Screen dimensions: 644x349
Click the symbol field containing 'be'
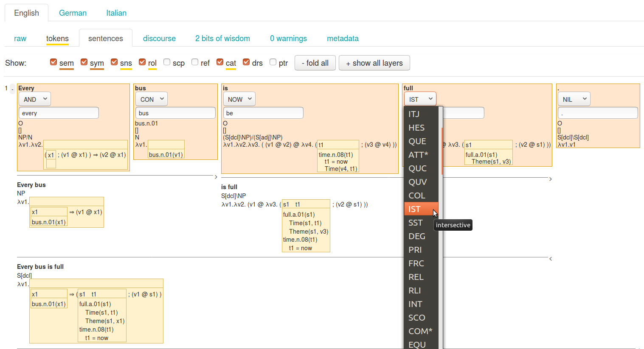click(x=263, y=113)
